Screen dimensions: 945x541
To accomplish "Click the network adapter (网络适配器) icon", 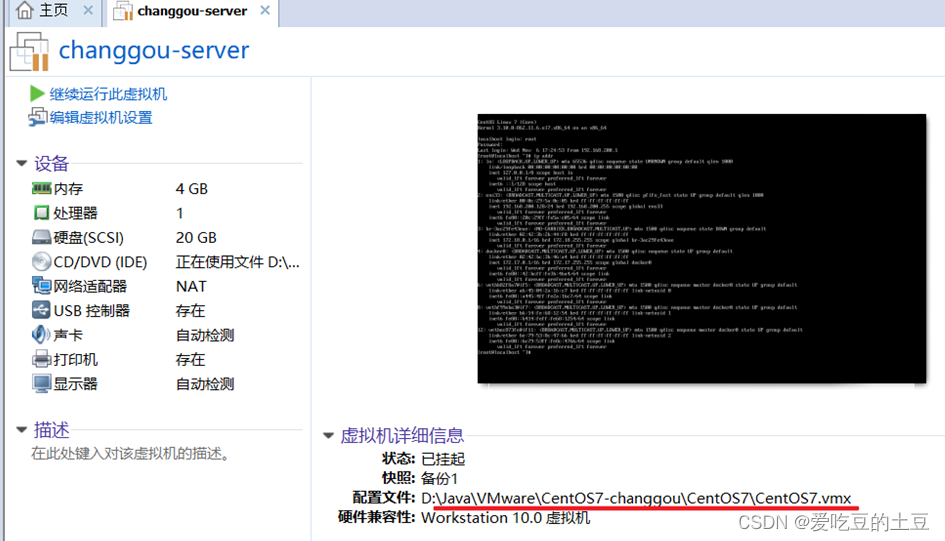I will (x=41, y=286).
